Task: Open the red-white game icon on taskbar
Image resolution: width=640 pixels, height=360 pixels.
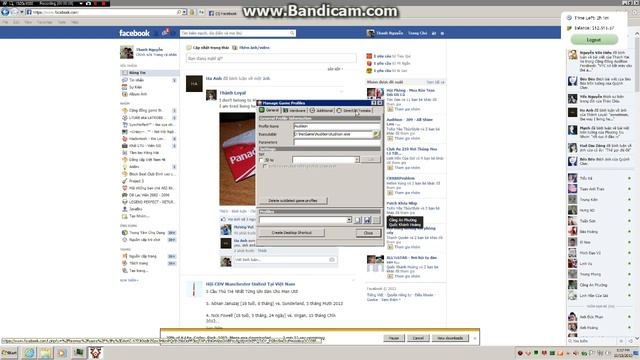Action: pyautogui.click(x=96, y=353)
